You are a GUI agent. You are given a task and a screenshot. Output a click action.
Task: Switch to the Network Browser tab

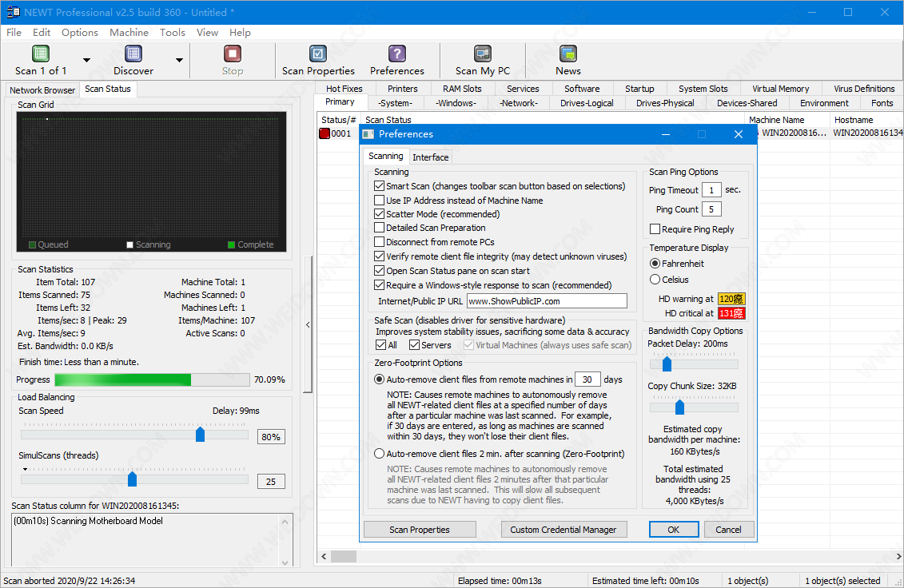(x=42, y=90)
